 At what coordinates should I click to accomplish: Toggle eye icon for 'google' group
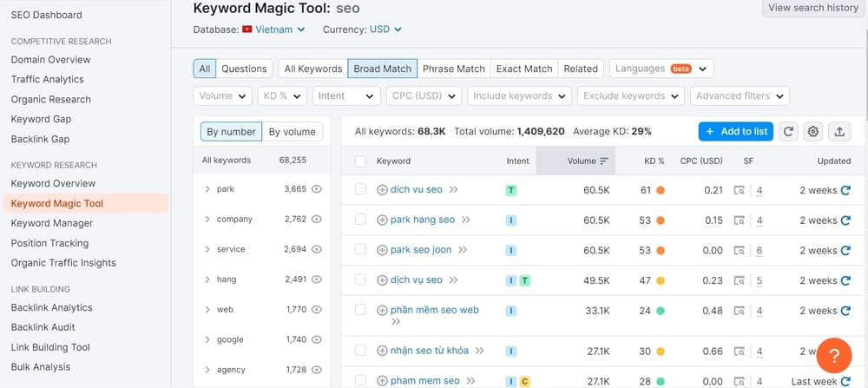[317, 340]
